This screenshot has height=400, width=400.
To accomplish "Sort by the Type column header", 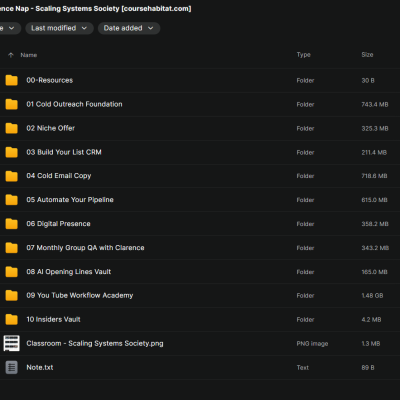I will 304,55.
